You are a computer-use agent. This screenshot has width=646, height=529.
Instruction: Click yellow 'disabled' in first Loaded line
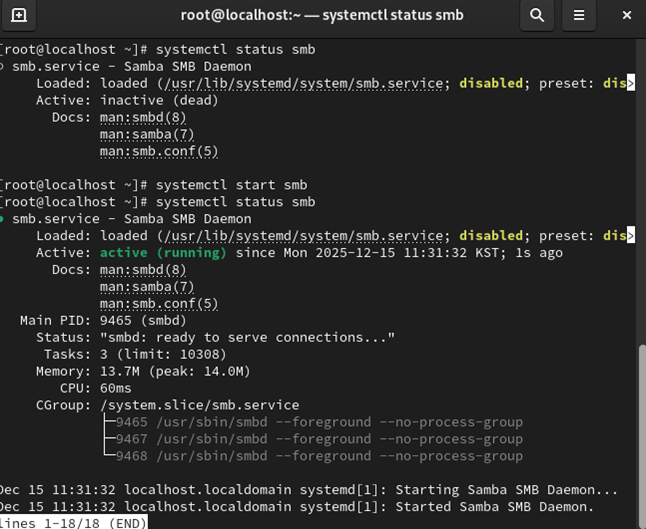tap(491, 84)
